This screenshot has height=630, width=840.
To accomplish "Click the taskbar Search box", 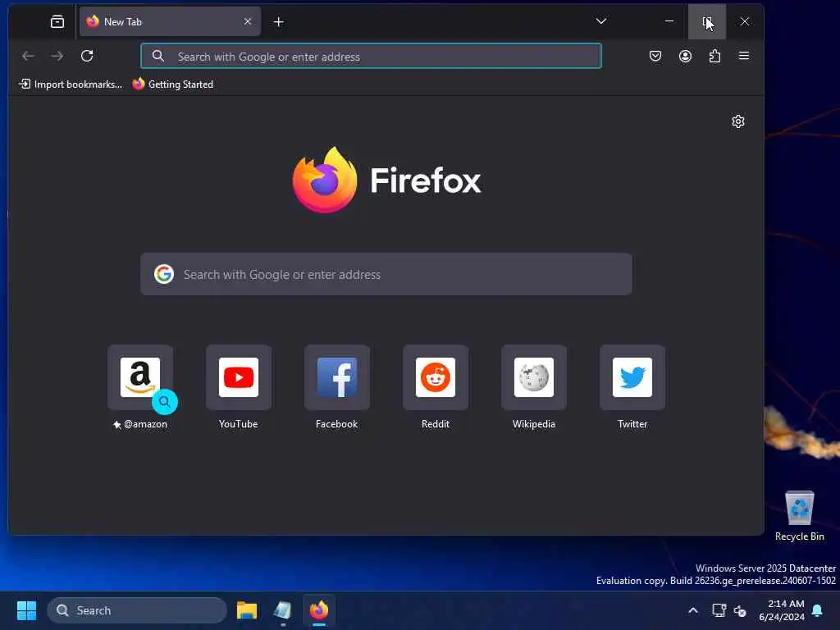I will (x=137, y=610).
